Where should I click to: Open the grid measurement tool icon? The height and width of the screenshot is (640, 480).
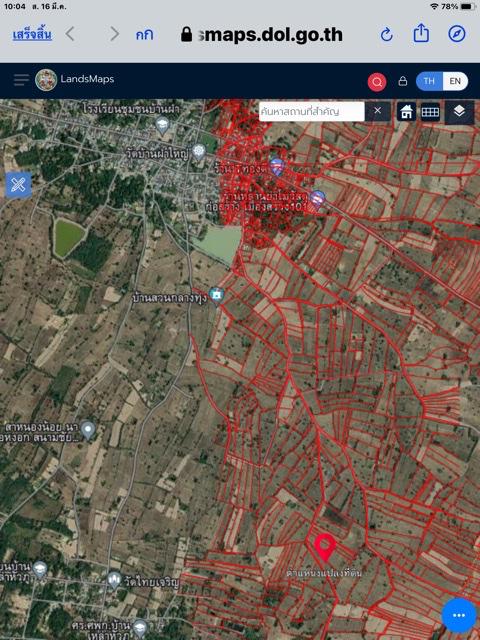430,112
